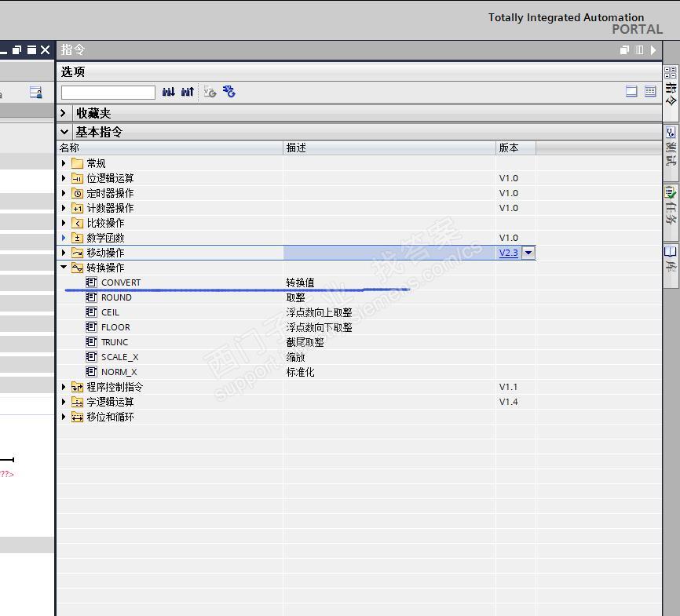Click the 比较操作 folder icon
This screenshot has height=616, width=680.
tap(77, 223)
